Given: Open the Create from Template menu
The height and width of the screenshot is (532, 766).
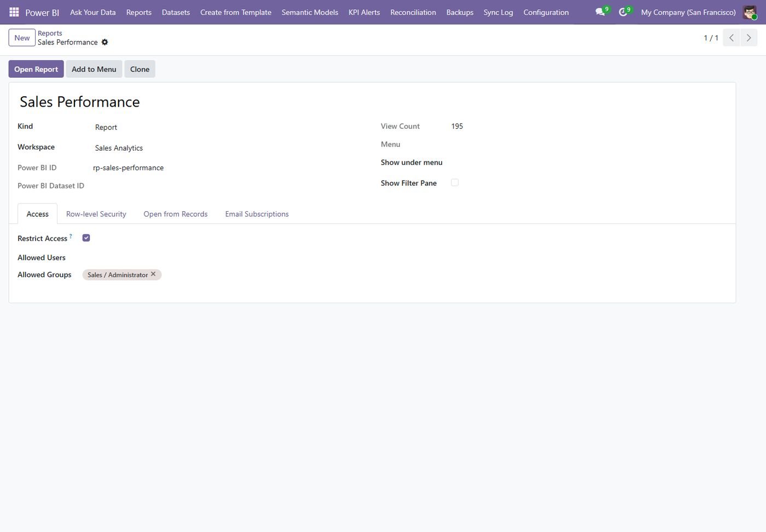Looking at the screenshot, I should pos(236,12).
